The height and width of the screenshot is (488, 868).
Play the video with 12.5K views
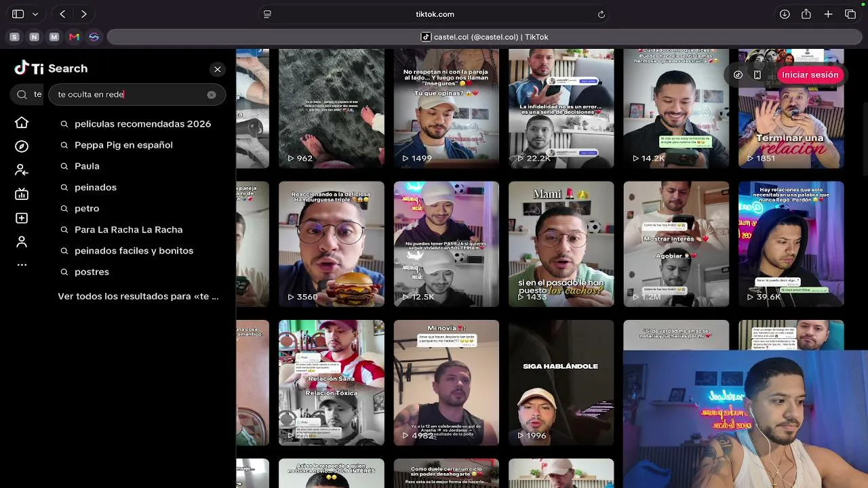pyautogui.click(x=446, y=244)
